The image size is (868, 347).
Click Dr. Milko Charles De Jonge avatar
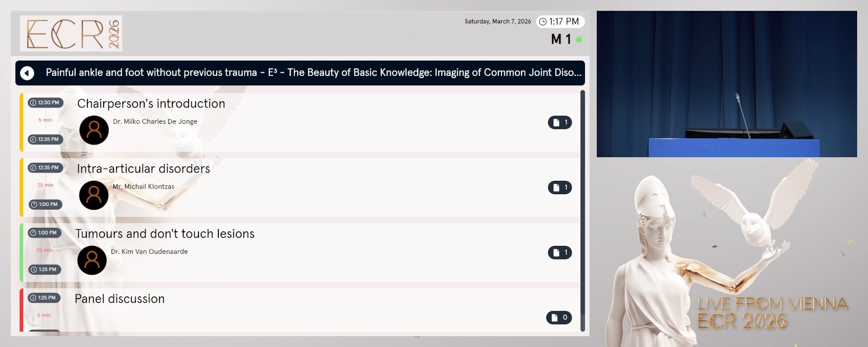click(x=94, y=130)
